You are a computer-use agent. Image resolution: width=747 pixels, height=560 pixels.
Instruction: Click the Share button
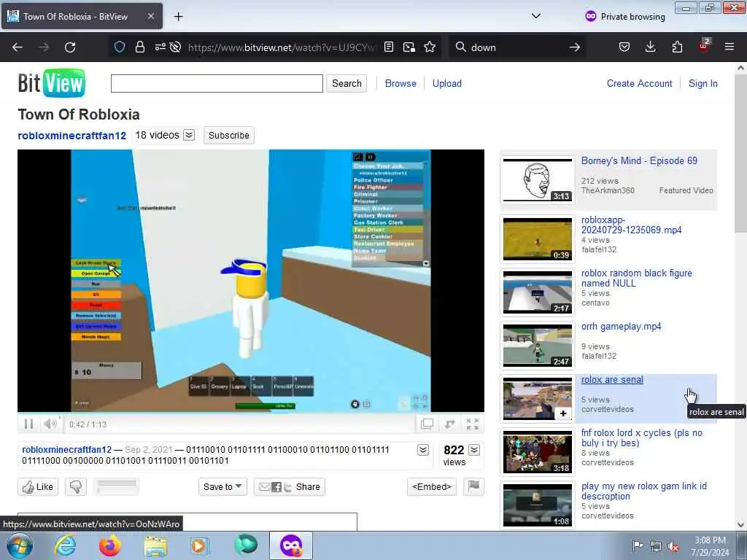click(x=289, y=486)
